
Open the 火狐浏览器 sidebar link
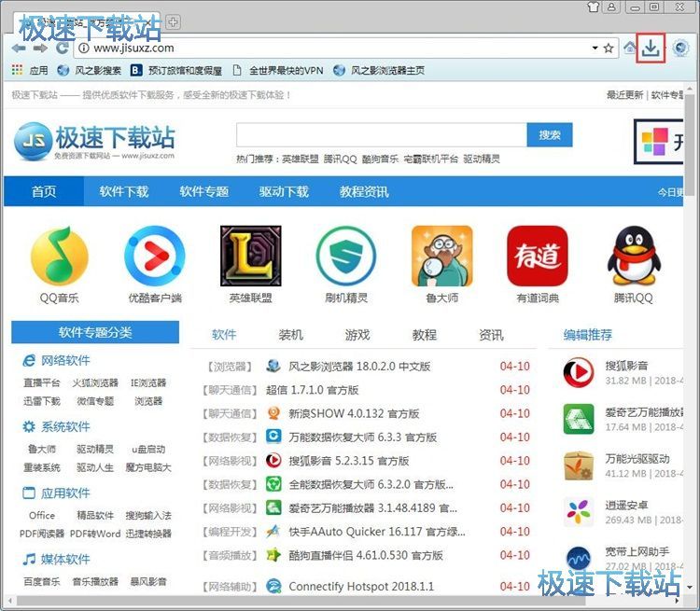pyautogui.click(x=95, y=382)
